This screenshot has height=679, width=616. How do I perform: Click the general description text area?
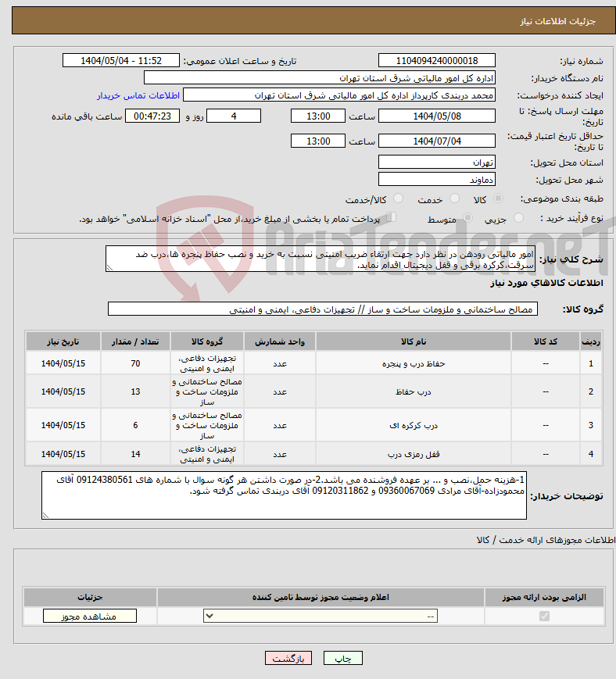pos(321,259)
